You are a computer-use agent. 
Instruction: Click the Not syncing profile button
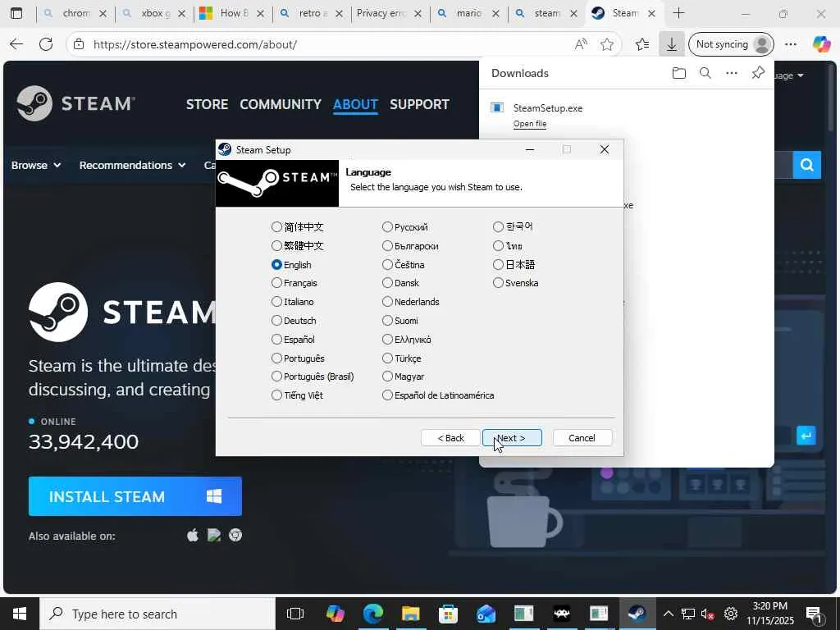tap(731, 44)
